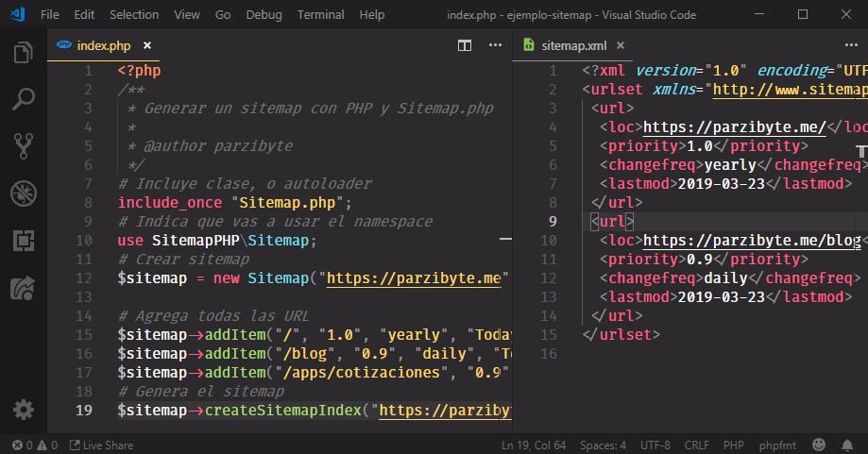Open the http://www.sitemap xmlns link

[x=790, y=89]
